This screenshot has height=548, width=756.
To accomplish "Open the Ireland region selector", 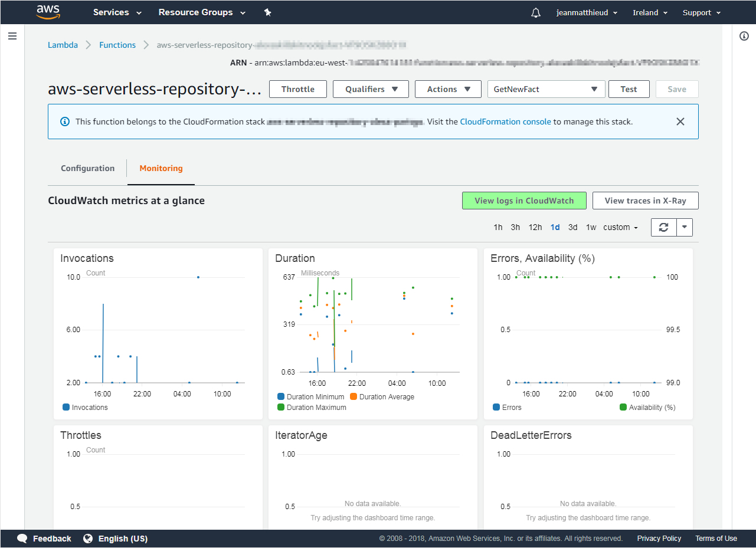I will tap(650, 12).
